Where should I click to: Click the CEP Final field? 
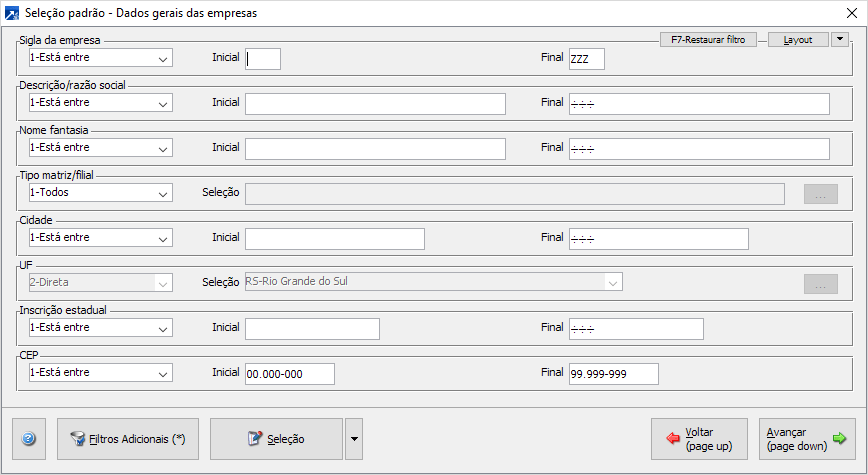coord(614,374)
